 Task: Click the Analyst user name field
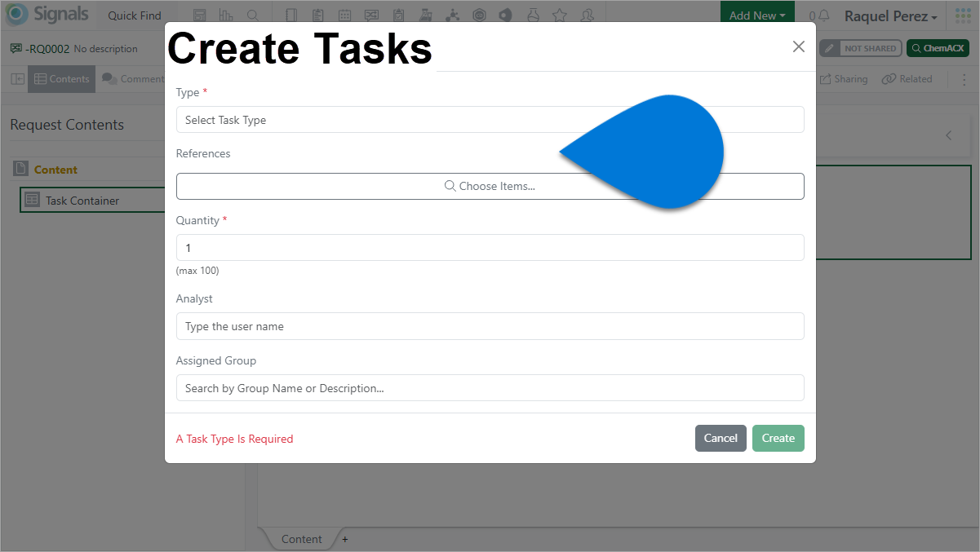490,326
